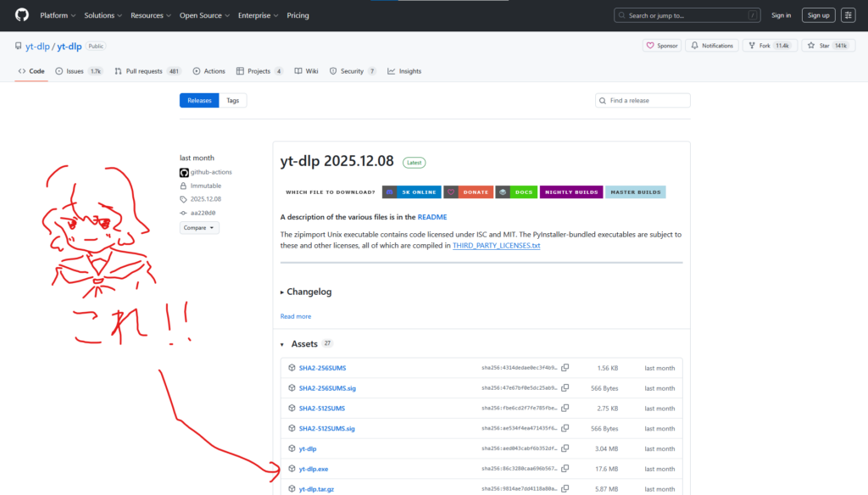Open the THIRD_PARTY_LICENSES.txt link
Viewport: 868px width, 495px height.
click(496, 246)
